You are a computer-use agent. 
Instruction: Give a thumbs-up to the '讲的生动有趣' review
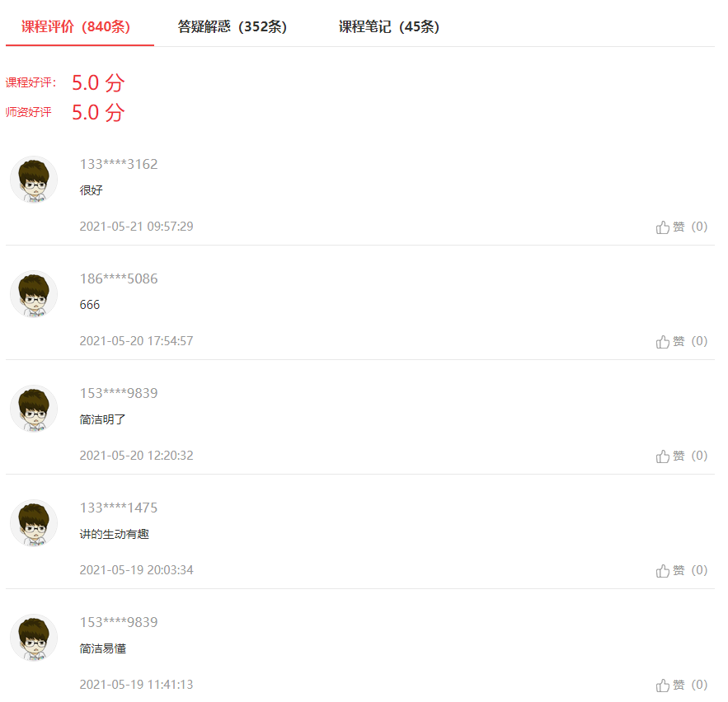[681, 571]
